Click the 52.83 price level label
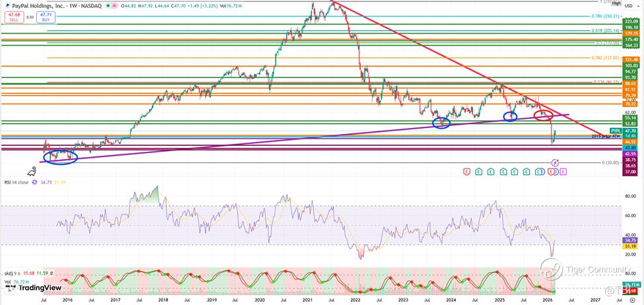 [x=631, y=123]
